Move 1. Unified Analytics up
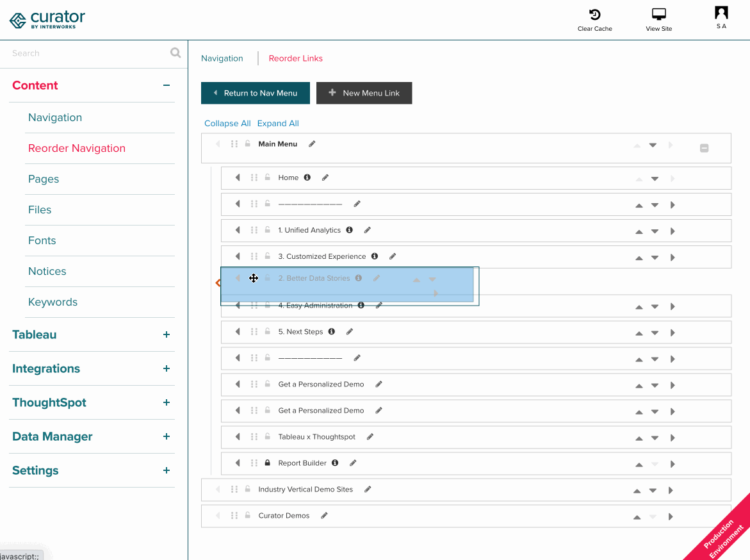Image resolution: width=750 pixels, height=560 pixels. click(639, 232)
